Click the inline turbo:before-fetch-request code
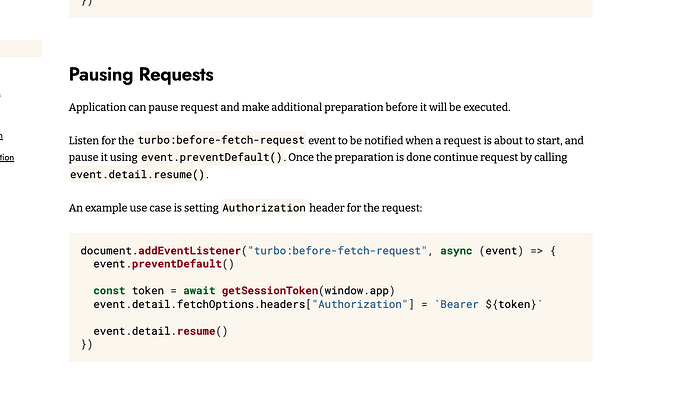 (210, 141)
